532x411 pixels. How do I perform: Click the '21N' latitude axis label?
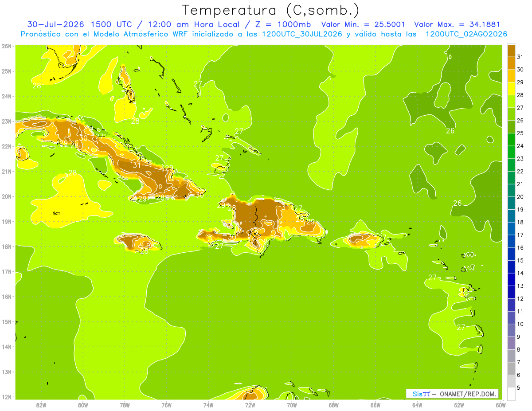[6, 172]
